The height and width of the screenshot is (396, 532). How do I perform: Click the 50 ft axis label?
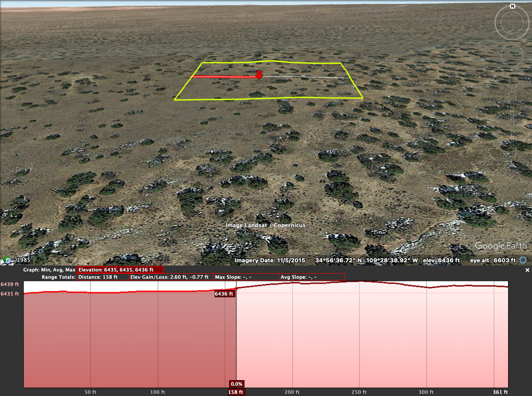(90, 392)
